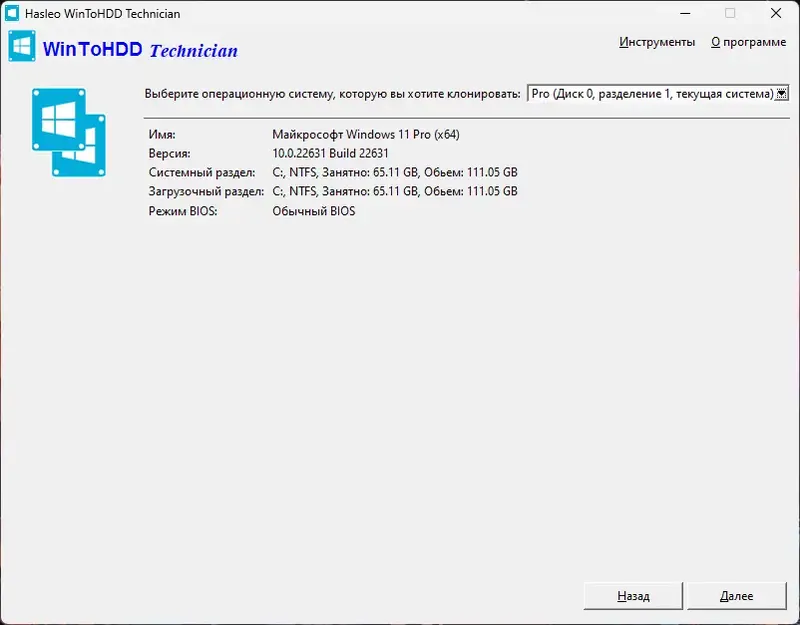The width and height of the screenshot is (800, 625).
Task: Click the Назад button
Action: click(633, 596)
